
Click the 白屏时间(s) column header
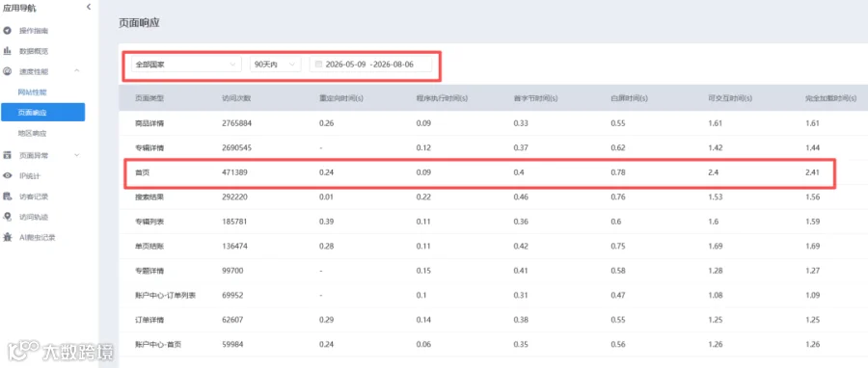(630, 98)
